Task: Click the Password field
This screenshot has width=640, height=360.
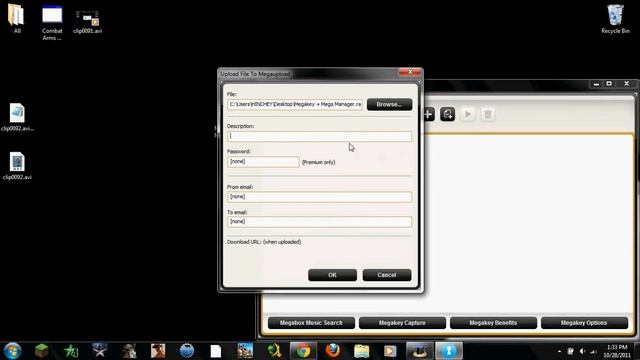Action: 263,162
